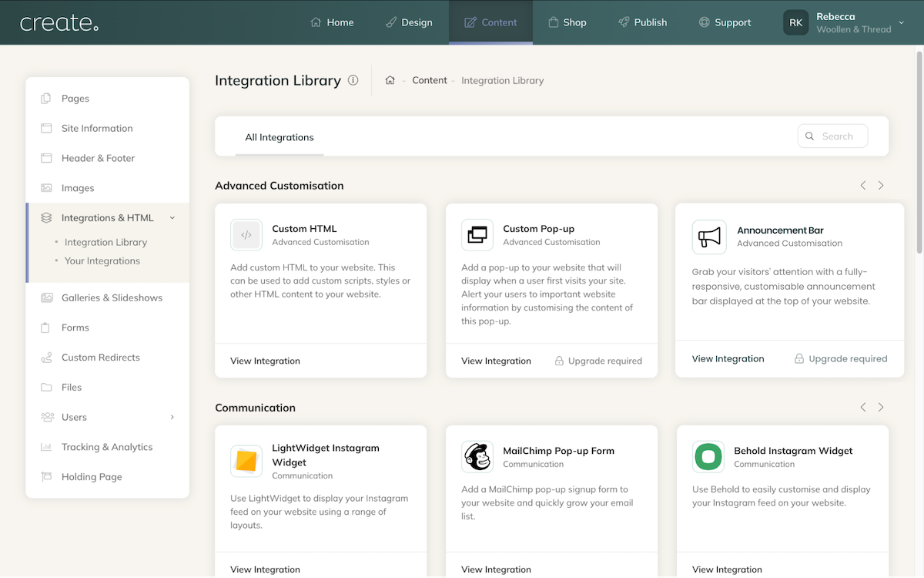The height and width of the screenshot is (578, 924).
Task: Open View Integration for Custom HTML
Action: coord(265,361)
